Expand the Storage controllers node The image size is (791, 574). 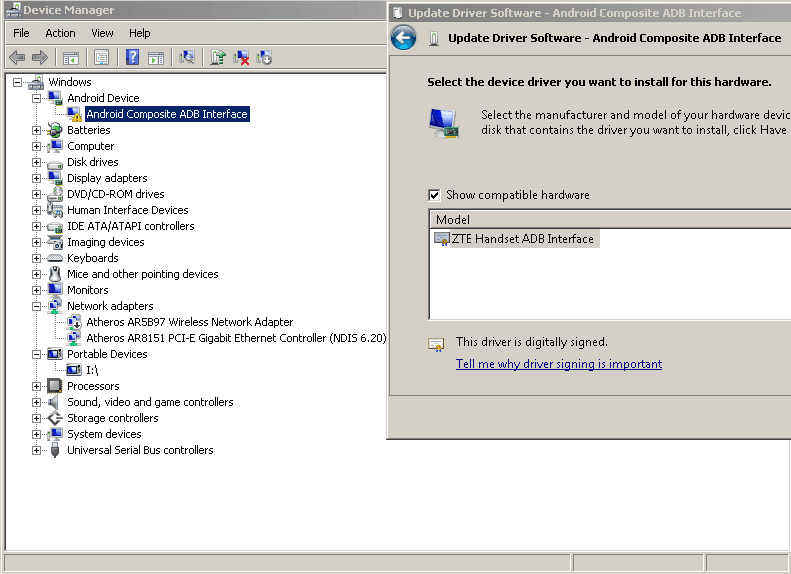coord(36,418)
